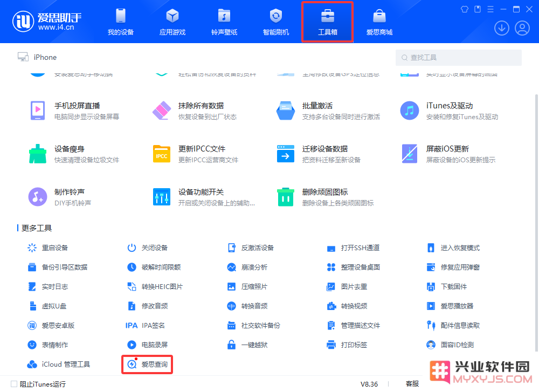Click the 查找工具 search field

[x=459, y=57]
